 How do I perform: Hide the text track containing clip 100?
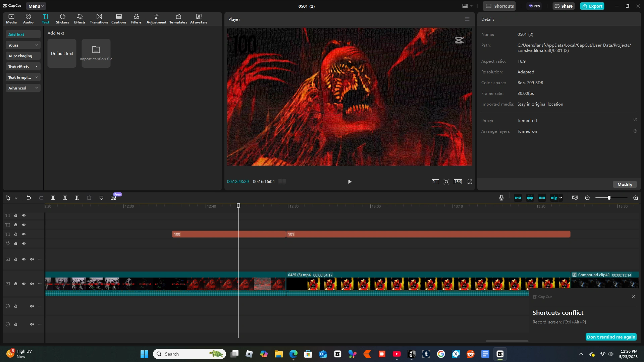coord(24,234)
